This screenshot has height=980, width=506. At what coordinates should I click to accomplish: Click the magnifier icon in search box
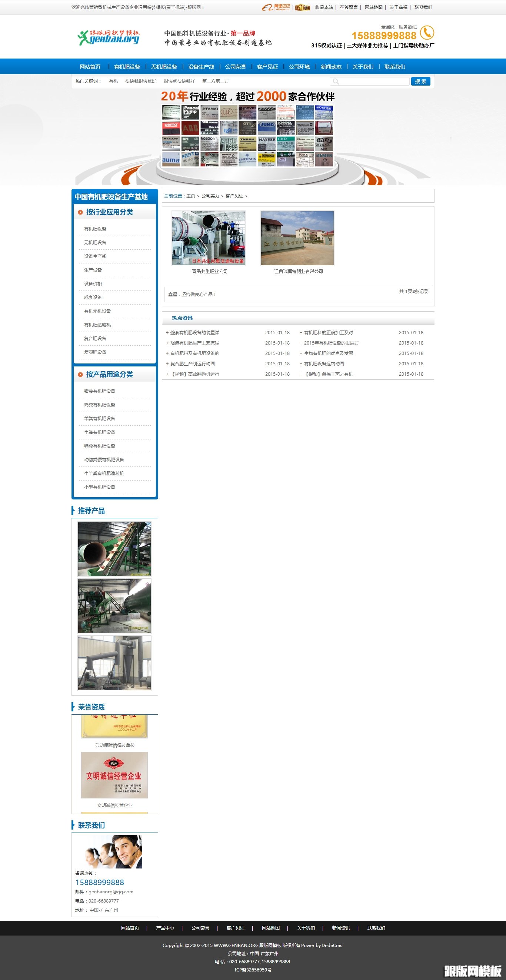point(336,82)
